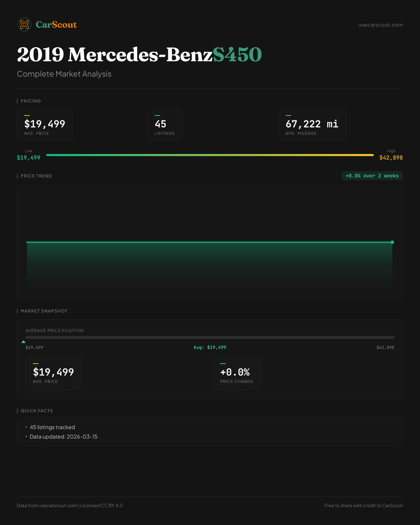Screen dimensions: 420x525
Task: Click the green triangle average position marker
Action: (23, 342)
